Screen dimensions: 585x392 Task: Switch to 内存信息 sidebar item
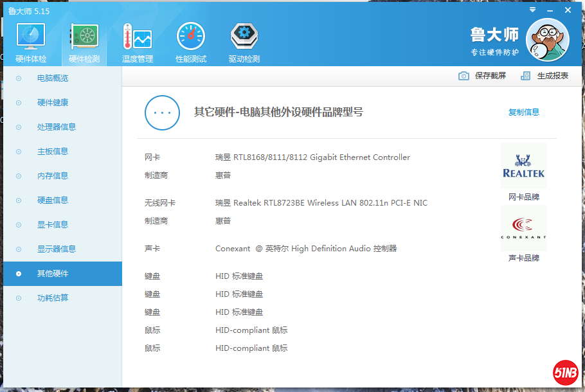[53, 176]
